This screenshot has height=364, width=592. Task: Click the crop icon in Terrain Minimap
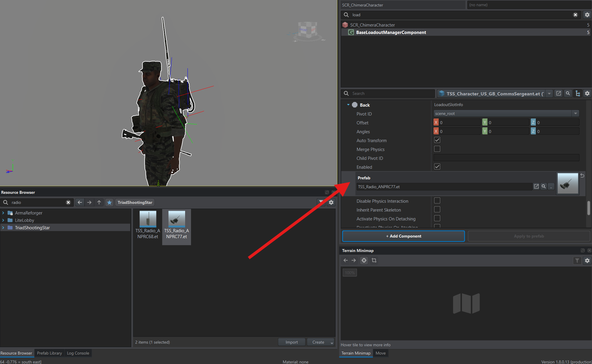click(x=374, y=260)
